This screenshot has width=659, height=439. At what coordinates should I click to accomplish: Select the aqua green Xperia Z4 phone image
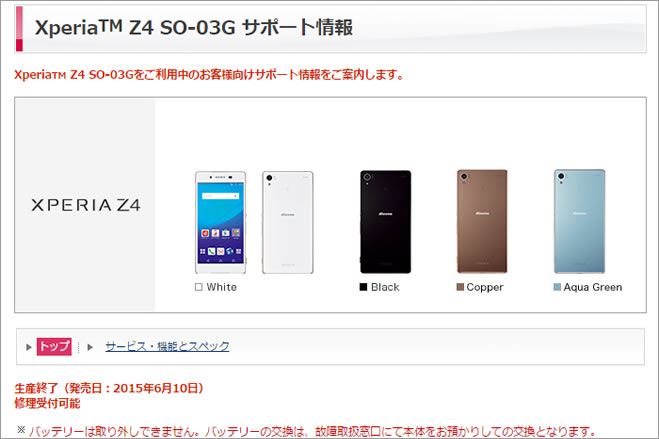click(580, 221)
